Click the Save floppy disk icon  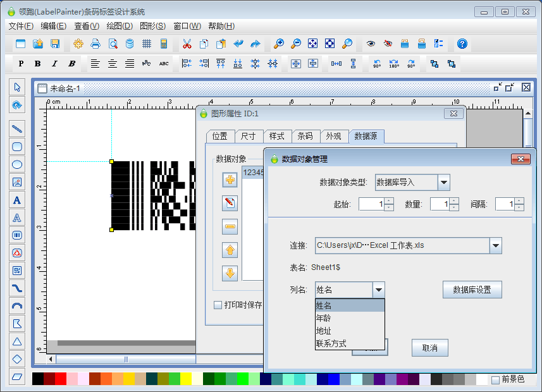(55, 44)
